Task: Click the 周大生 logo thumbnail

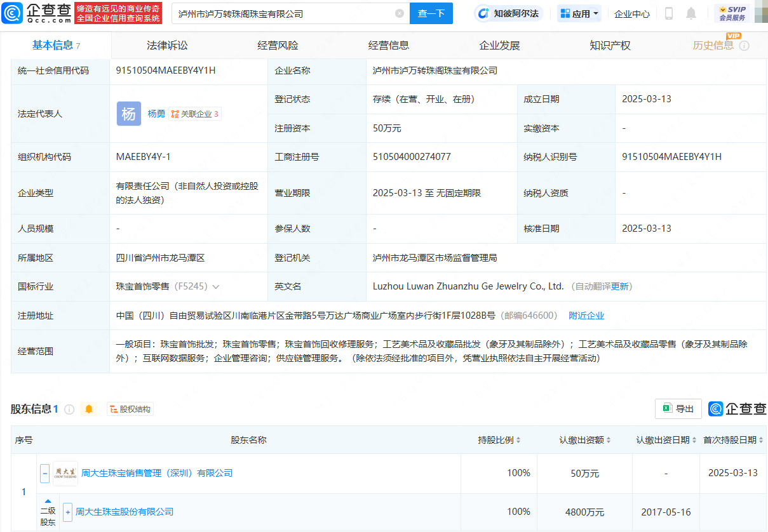Action: coord(65,474)
